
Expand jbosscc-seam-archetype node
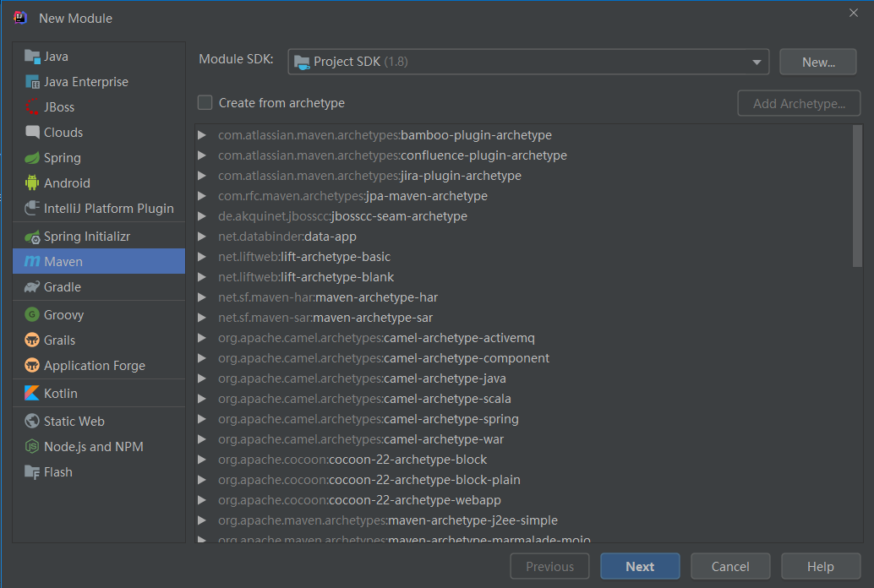tap(202, 216)
